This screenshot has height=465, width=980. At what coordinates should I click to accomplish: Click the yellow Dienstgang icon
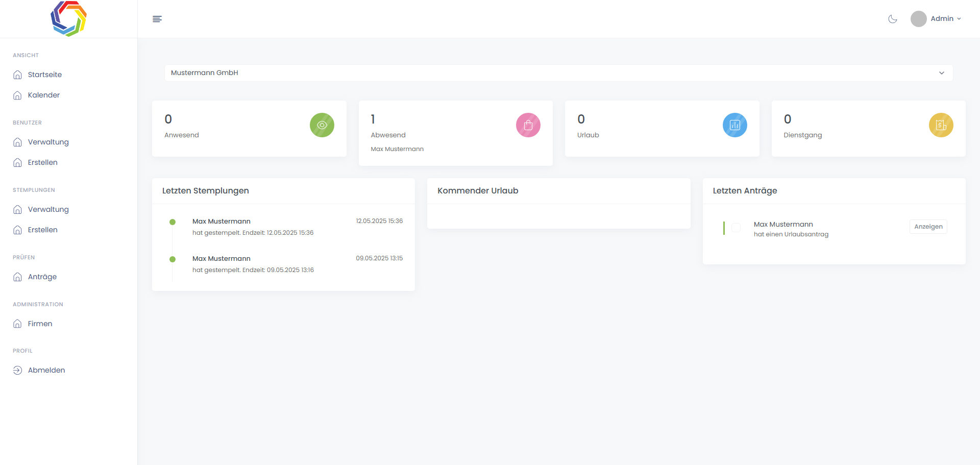pyautogui.click(x=941, y=125)
